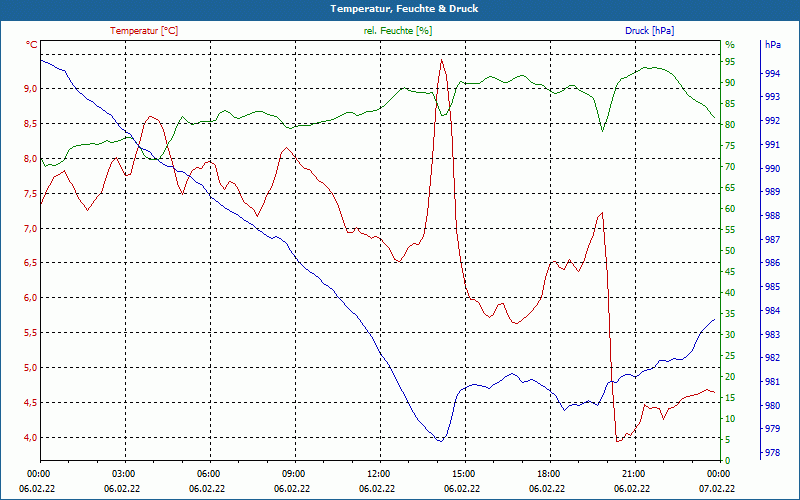Click the '95' humidity axis value

click(x=730, y=62)
